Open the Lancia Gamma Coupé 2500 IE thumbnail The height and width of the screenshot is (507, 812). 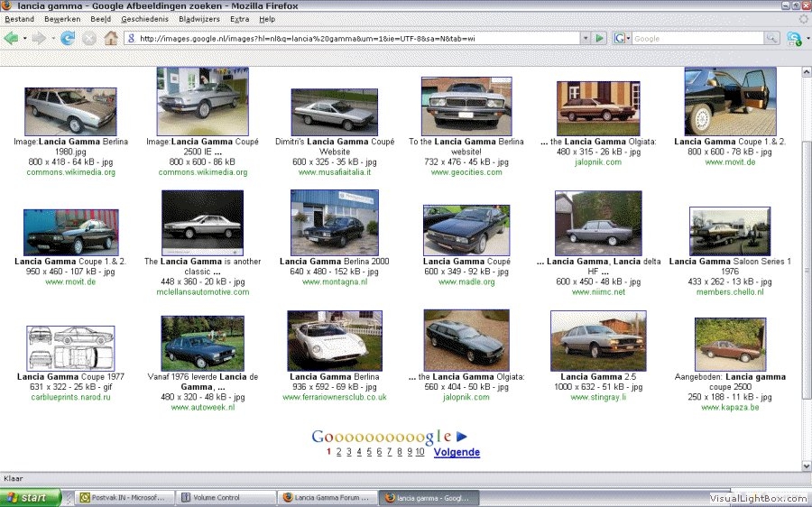click(x=202, y=101)
